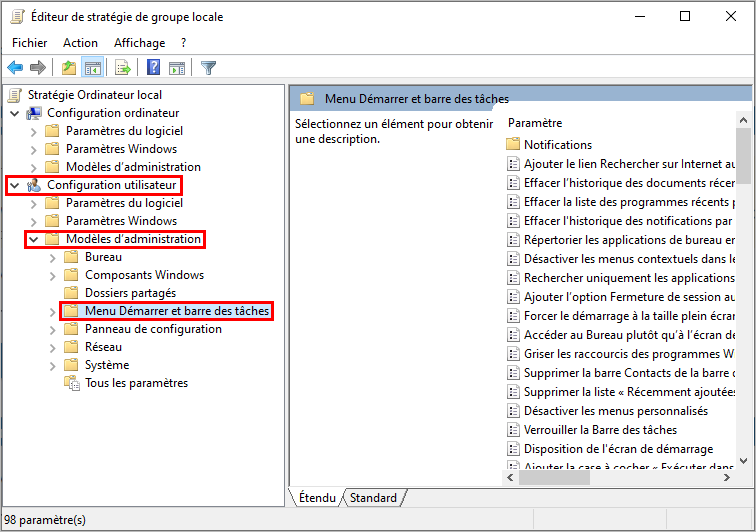Click the horizontal scrollbar left arrow

click(511, 477)
